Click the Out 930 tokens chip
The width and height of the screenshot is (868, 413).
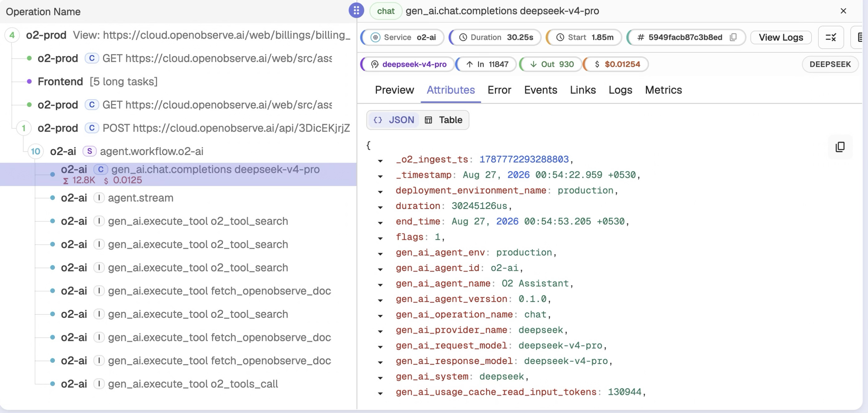pyautogui.click(x=551, y=64)
